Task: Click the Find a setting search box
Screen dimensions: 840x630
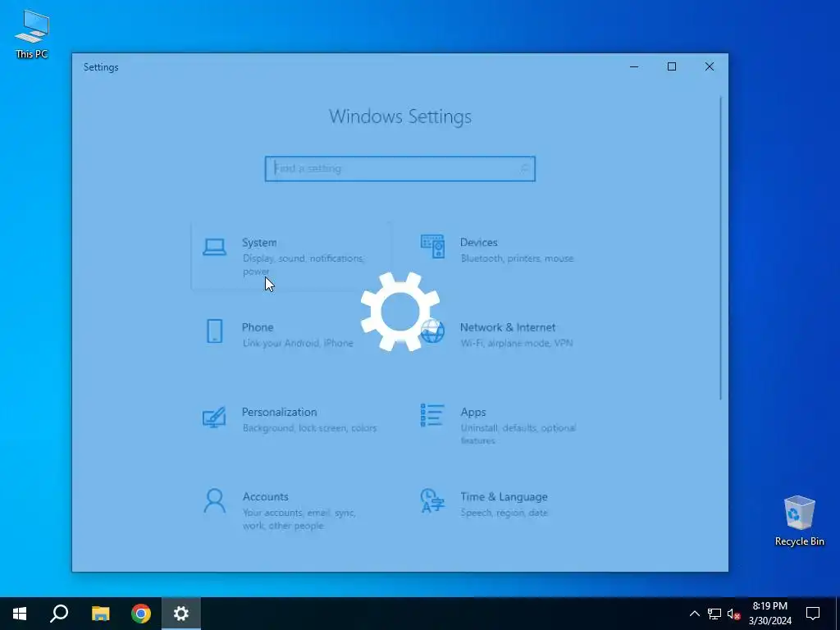Action: click(x=400, y=169)
